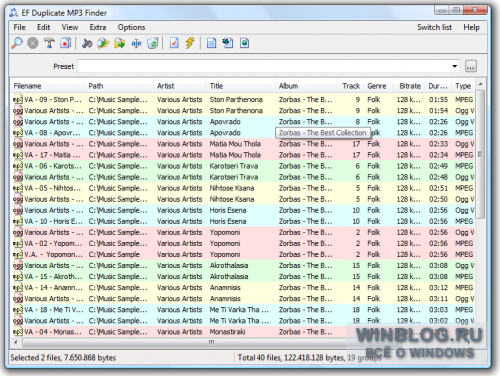
Task: Sort by the Bitrate column header
Action: [409, 86]
